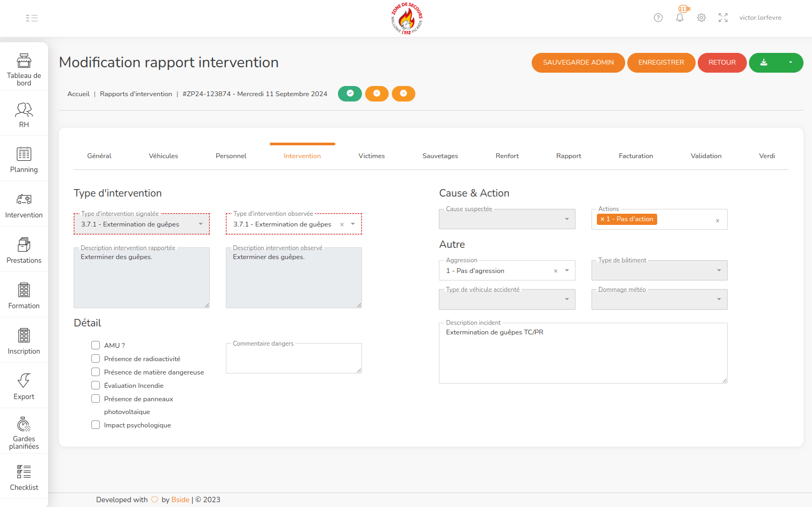Switch to the Victimes tab
The height and width of the screenshot is (507, 812).
click(x=372, y=156)
